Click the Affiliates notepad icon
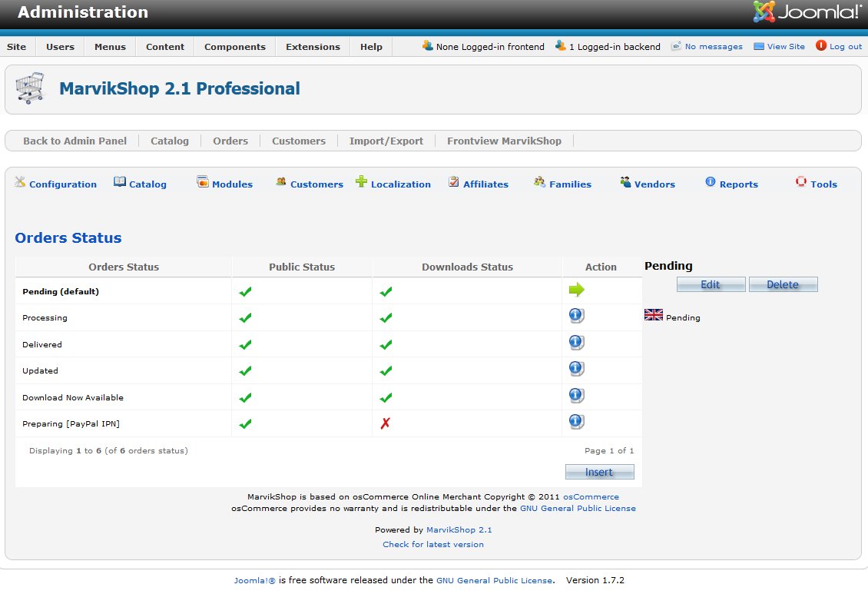The width and height of the screenshot is (868, 594). 453,181
